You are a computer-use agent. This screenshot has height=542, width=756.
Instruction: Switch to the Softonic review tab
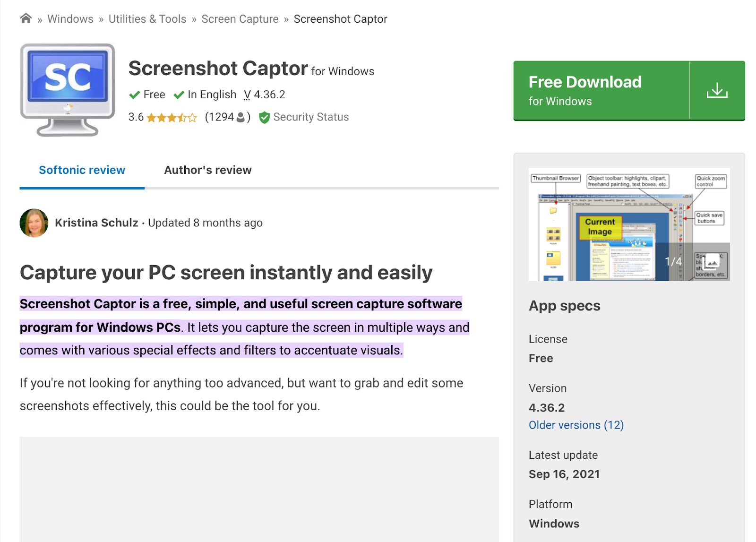click(82, 170)
